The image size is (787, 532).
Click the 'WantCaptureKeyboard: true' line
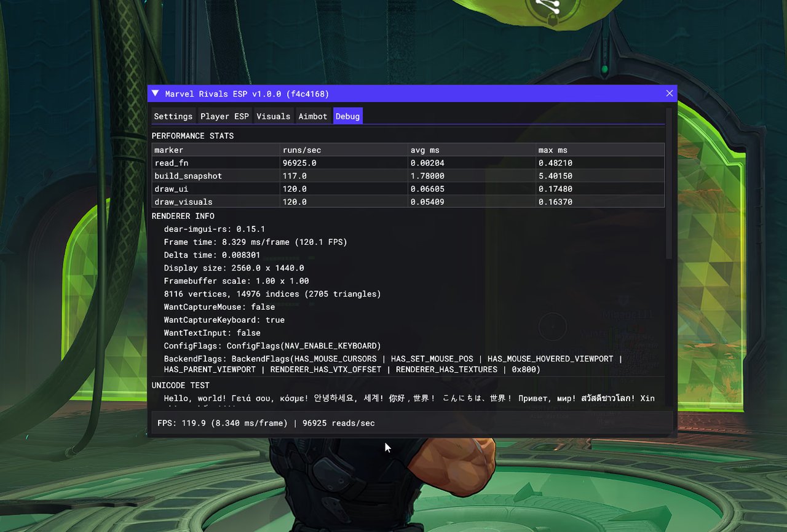tap(224, 320)
